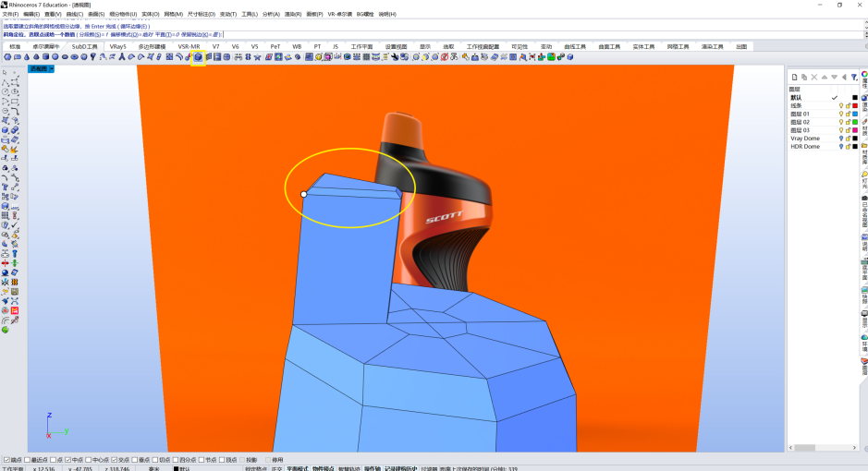Click the layer filter funnel icon
The height and width of the screenshot is (471, 868).
click(x=854, y=77)
